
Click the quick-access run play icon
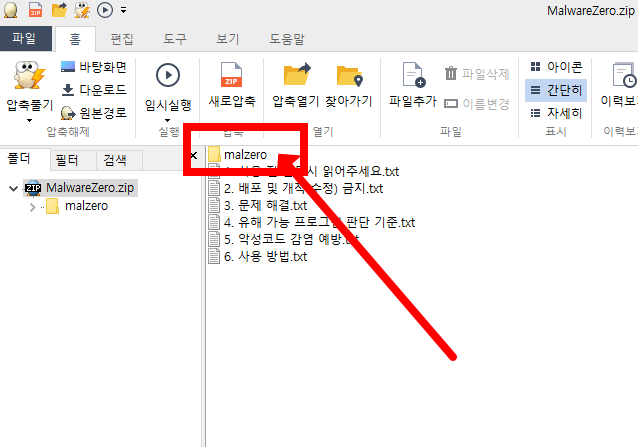(105, 10)
